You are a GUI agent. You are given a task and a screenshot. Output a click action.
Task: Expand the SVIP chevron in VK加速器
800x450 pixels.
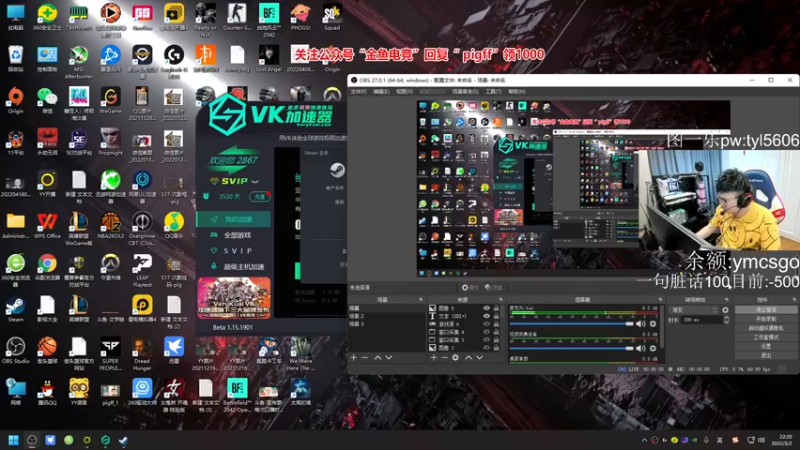coord(255,181)
